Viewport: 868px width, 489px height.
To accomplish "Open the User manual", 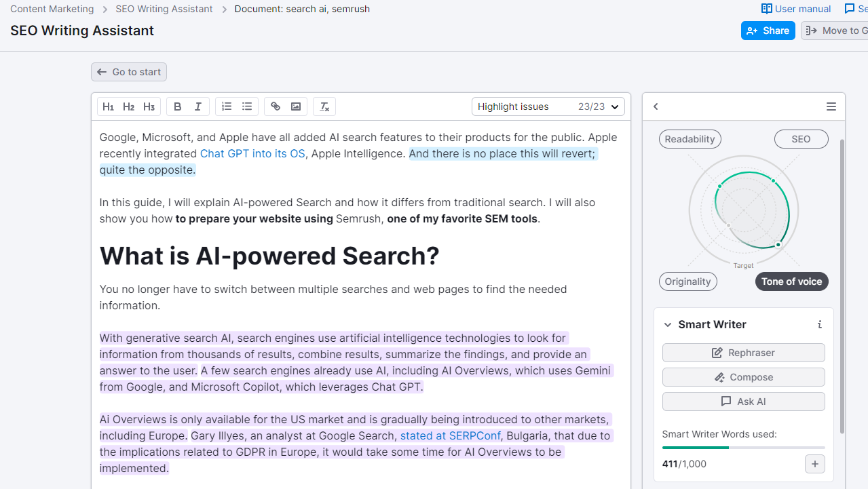I will click(x=796, y=9).
